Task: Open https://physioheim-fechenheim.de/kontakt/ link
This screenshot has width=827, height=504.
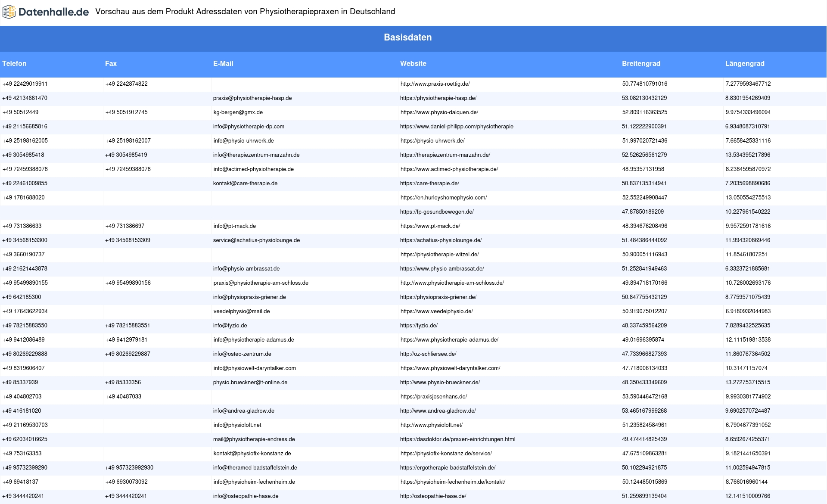Action: (453, 482)
